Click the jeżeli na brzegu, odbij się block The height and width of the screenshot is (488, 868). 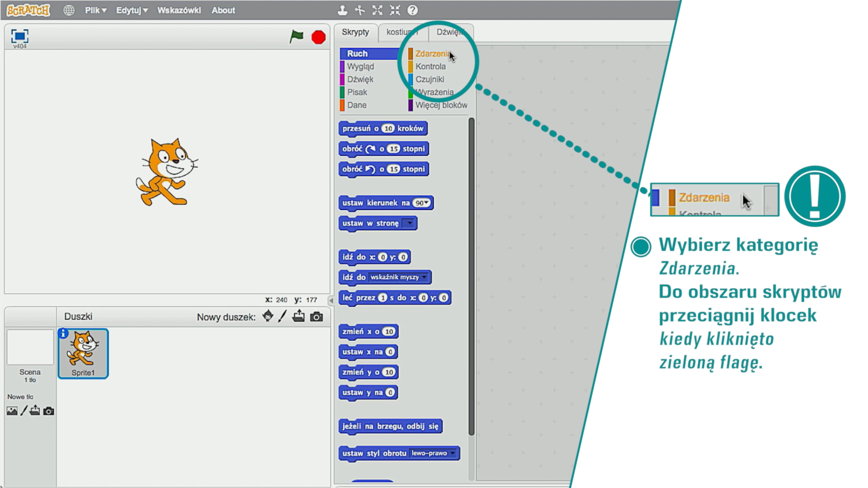point(391,426)
